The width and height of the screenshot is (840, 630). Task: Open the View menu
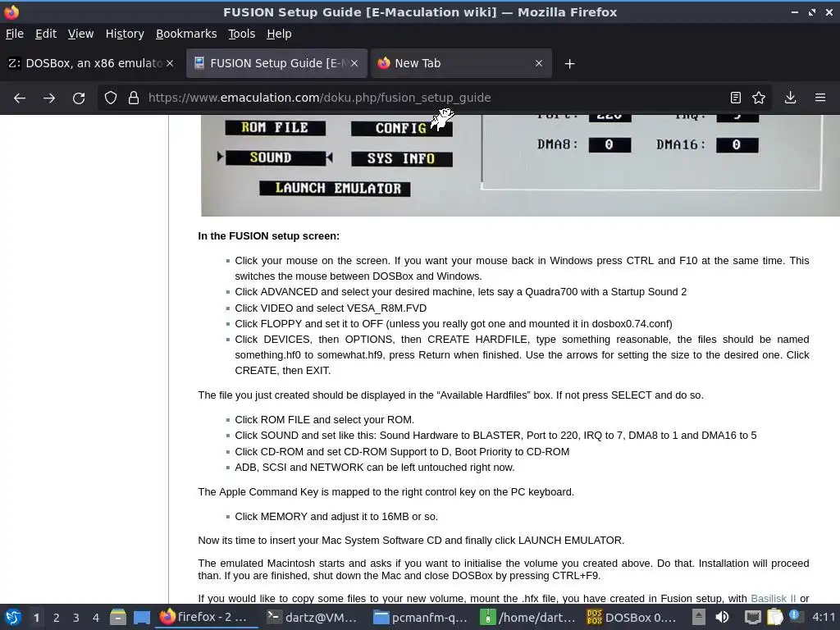coord(80,34)
